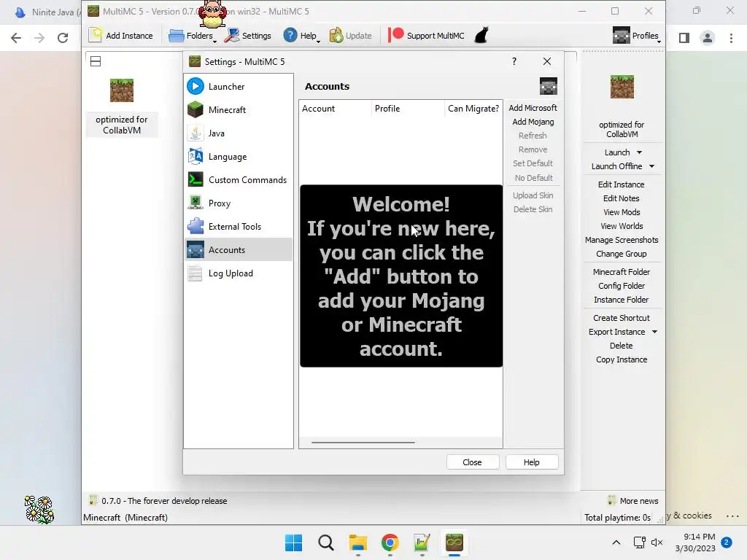Open the Profiles dropdown in MultiMC

point(636,36)
